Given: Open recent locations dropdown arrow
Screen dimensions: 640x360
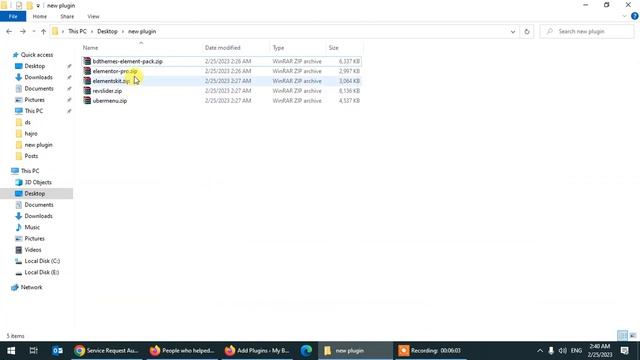Looking at the screenshot, I should click(33, 31).
